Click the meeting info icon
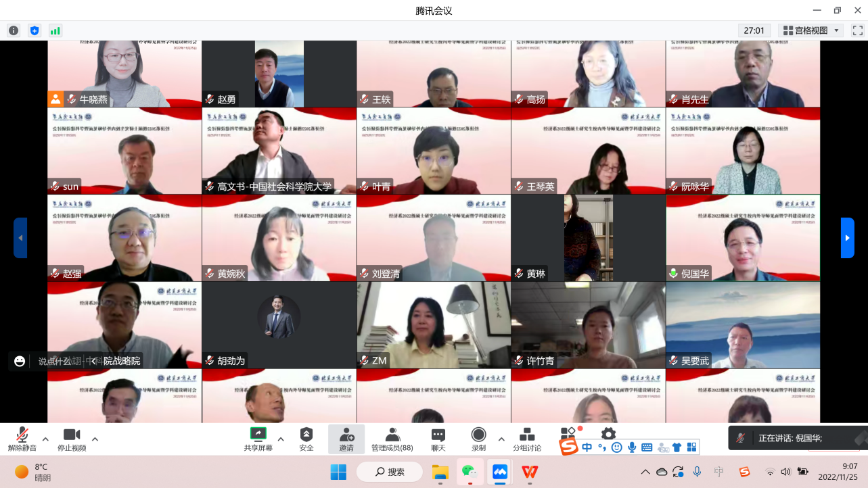Screen dimensions: 868x488 click(x=14, y=30)
